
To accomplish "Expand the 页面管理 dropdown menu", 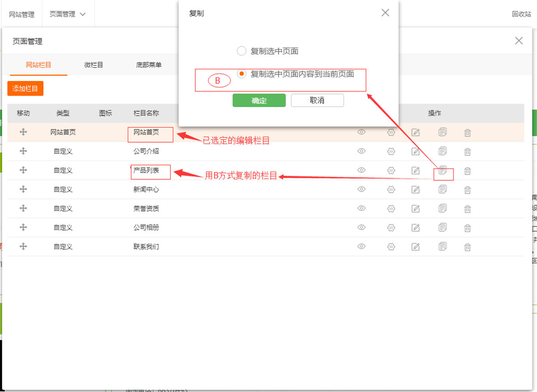I will 68,14.
